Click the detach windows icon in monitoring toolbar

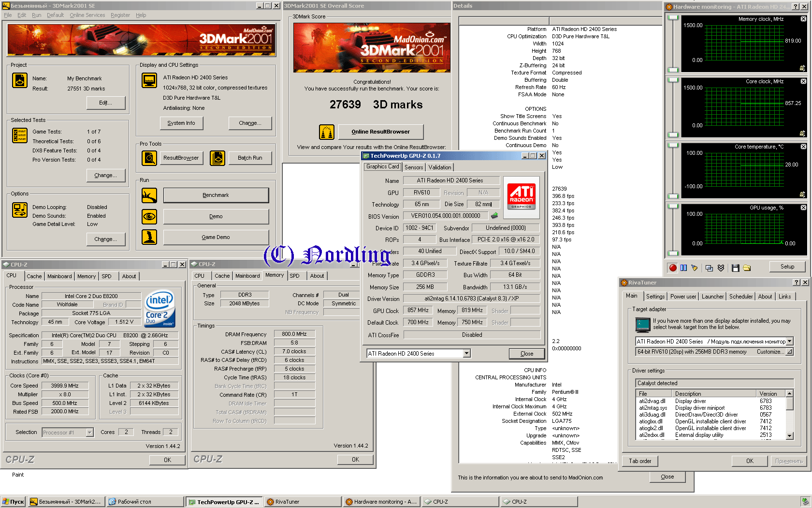(709, 268)
